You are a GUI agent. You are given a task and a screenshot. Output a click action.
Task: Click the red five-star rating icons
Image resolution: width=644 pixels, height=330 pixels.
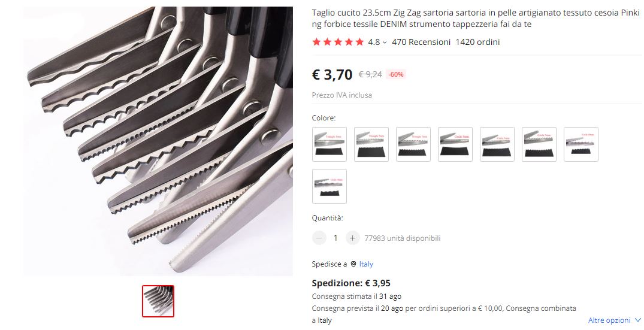click(338, 42)
